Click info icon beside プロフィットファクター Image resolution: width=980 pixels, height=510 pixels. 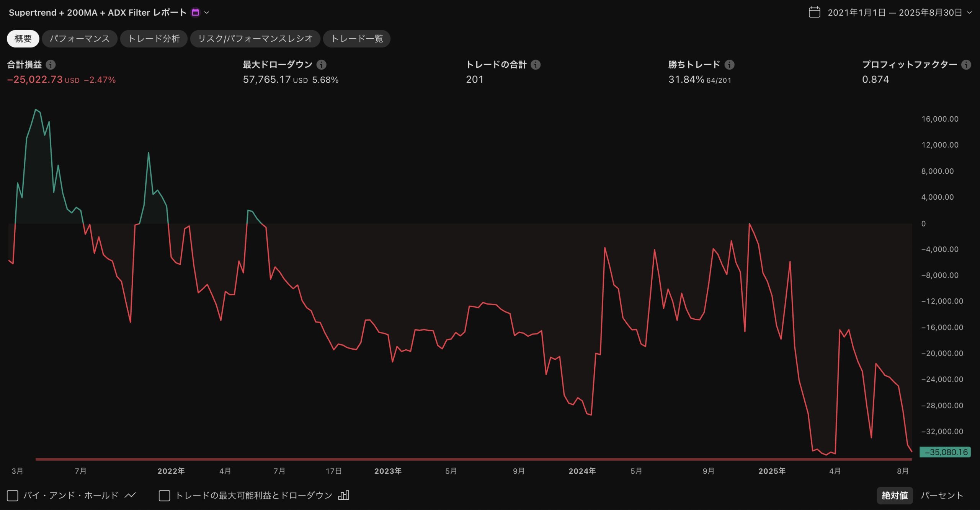click(966, 65)
